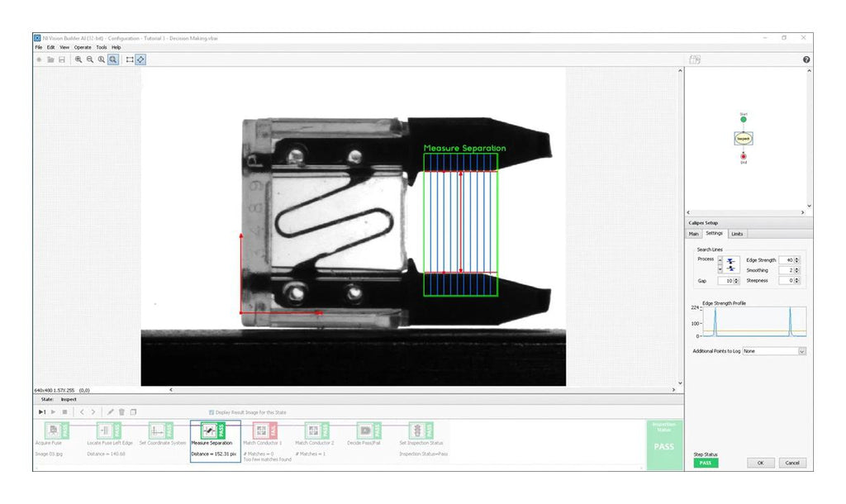Edit the selected step with pencil icon
846x504 pixels.
pyautogui.click(x=110, y=412)
